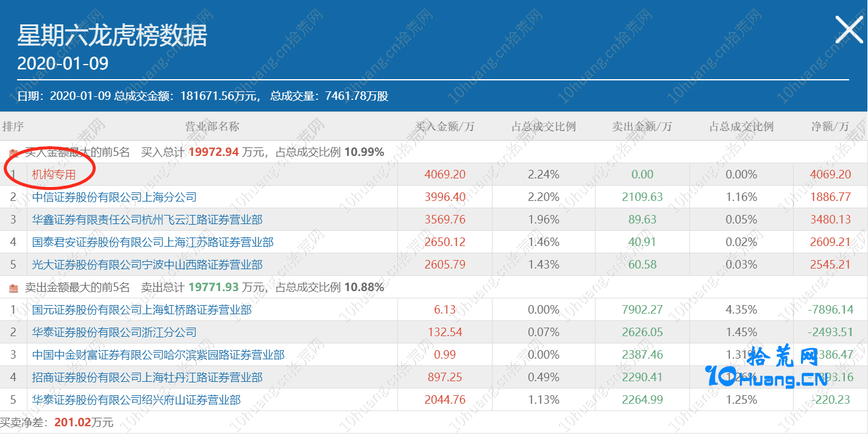
Task: Select the sell amount 2626.05 cell
Action: tap(642, 332)
